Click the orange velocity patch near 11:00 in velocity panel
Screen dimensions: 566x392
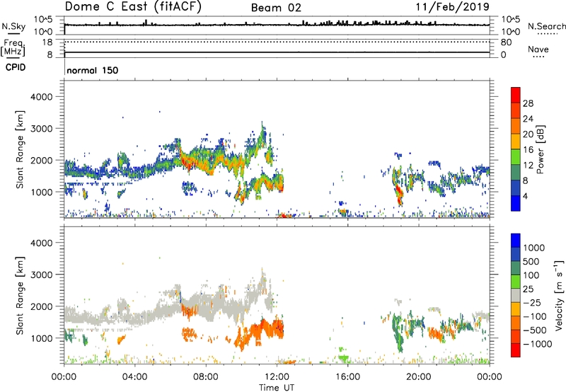[258, 333]
